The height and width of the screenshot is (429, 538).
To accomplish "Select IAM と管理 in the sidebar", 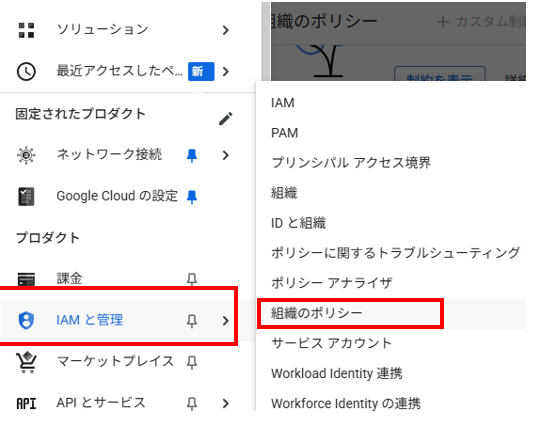I will [89, 320].
